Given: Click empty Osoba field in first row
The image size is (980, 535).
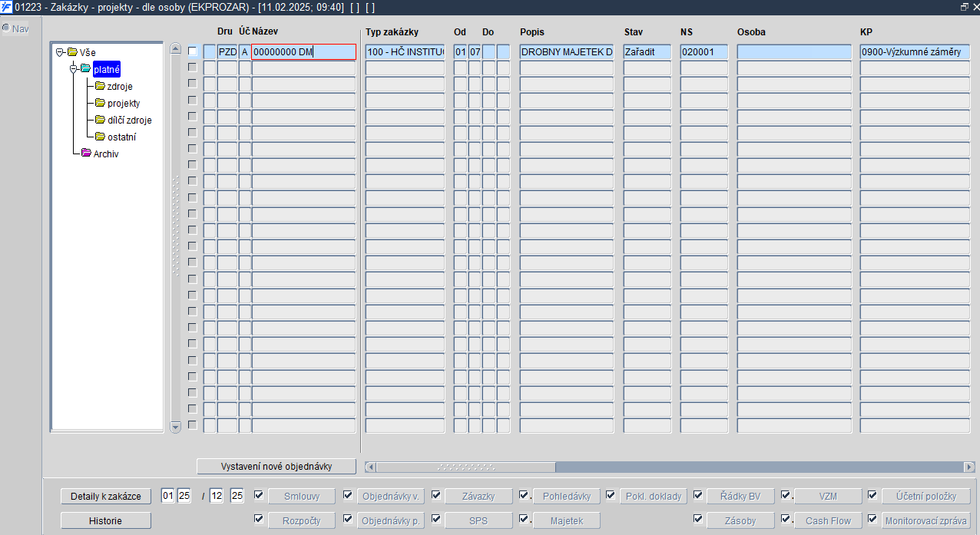Looking at the screenshot, I should 794,51.
